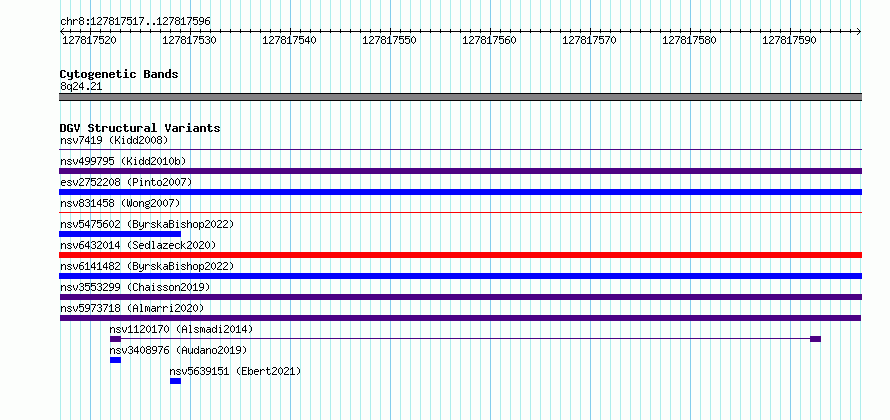Click ruler position 127817560
The width and height of the screenshot is (890, 420).
490,40
